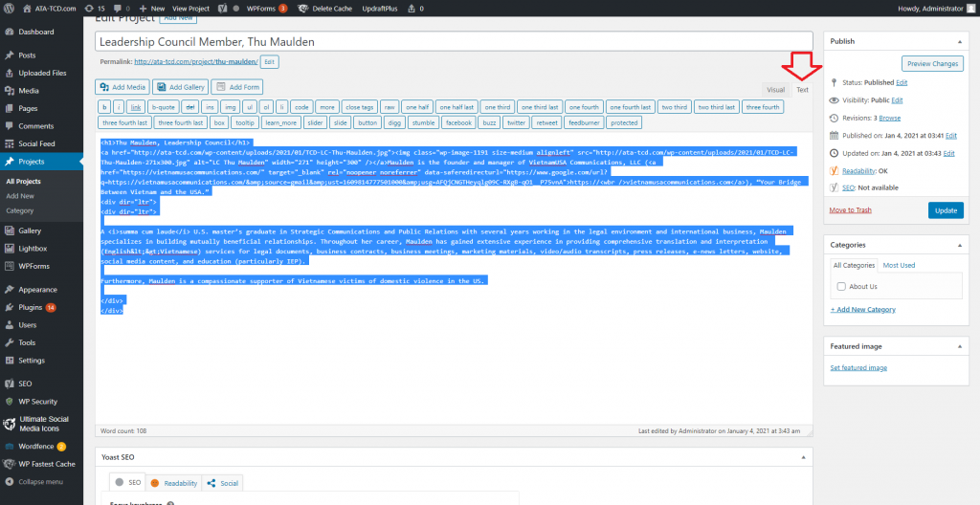
Task: Click the Add Media button
Action: [x=122, y=87]
